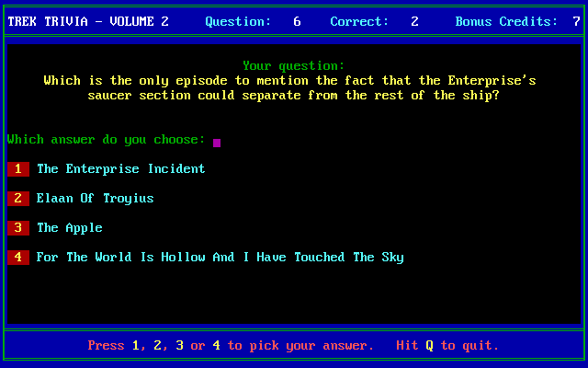Click 'Hit Q to quit.' text
This screenshot has width=588, height=368.
pyautogui.click(x=447, y=346)
